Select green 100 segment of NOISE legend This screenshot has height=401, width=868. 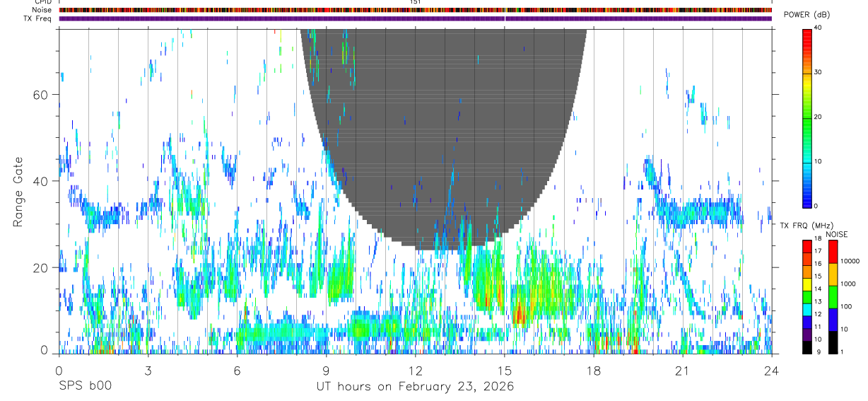[833, 296]
